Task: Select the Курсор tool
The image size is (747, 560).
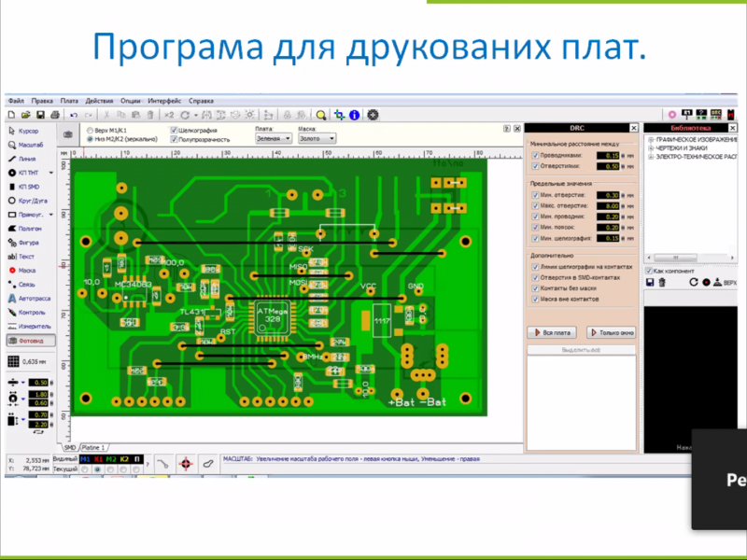Action: pos(28,132)
